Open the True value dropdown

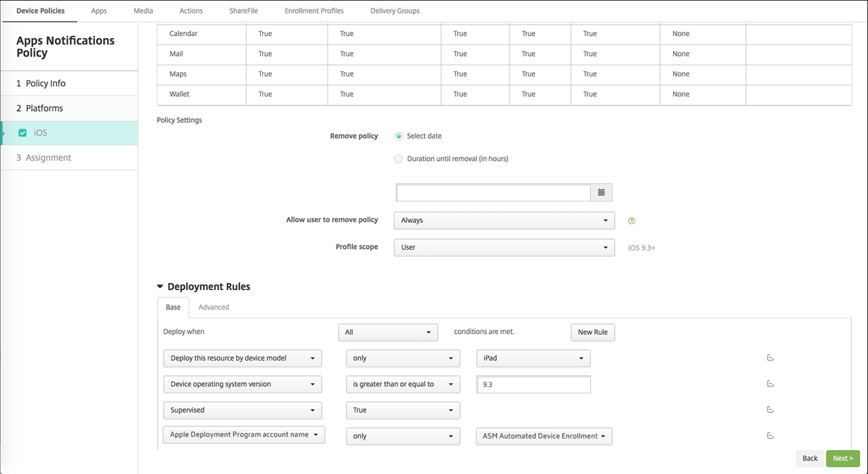pyautogui.click(x=403, y=410)
